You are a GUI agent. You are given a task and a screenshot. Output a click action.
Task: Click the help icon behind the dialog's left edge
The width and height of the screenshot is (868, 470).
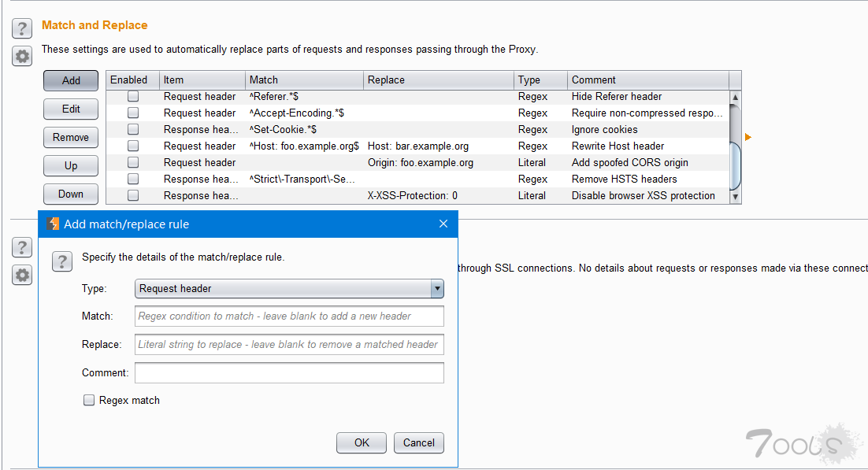point(22,247)
